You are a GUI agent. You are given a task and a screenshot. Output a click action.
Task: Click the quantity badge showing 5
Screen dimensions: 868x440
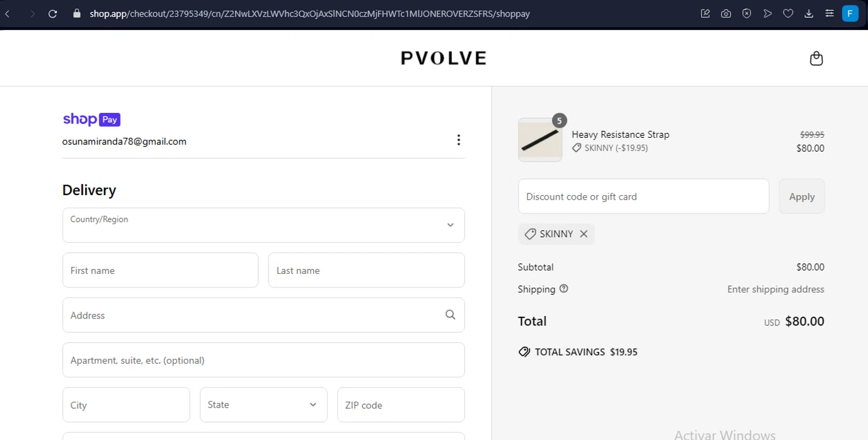(x=559, y=120)
